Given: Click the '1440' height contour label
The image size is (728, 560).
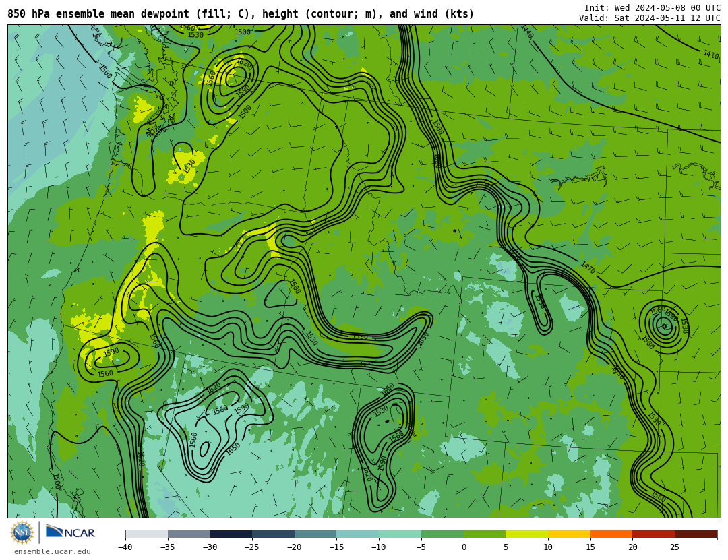Looking at the screenshot, I should (x=527, y=32).
